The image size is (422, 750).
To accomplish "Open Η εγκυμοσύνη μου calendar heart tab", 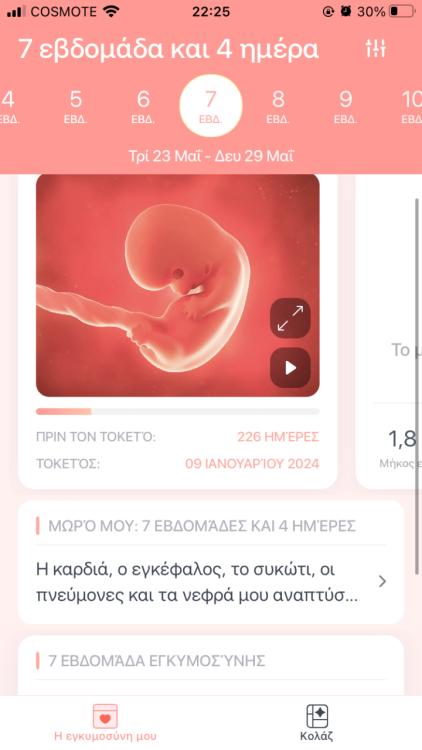I will click(x=105, y=723).
